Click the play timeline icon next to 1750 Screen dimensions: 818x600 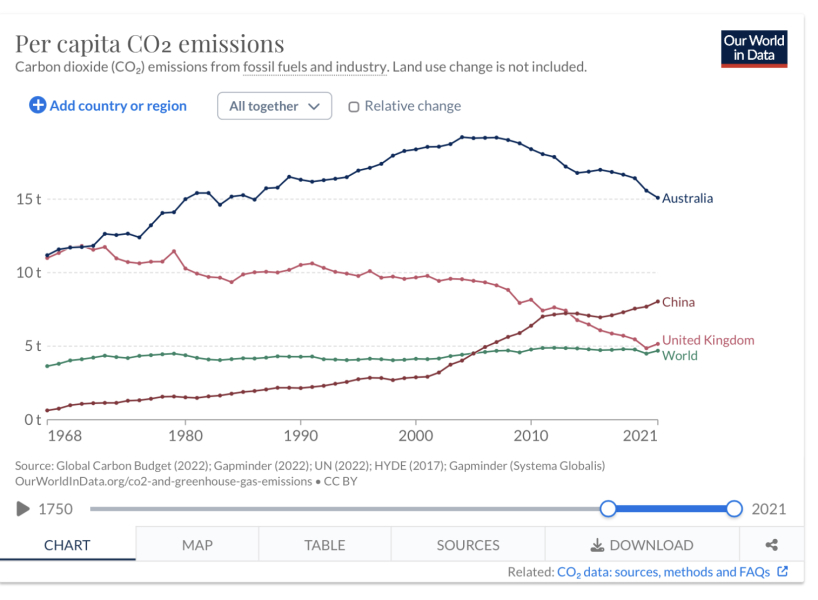point(22,509)
